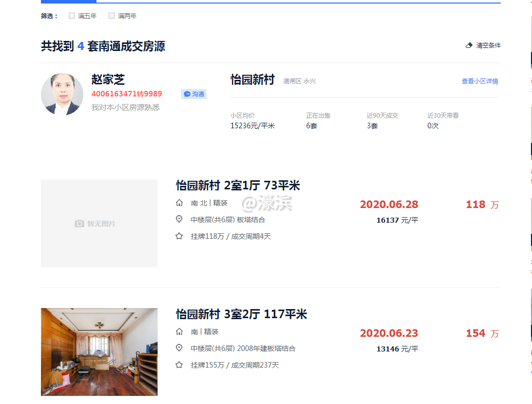532x404 pixels.
Task: Click the location pin icon under the 73平米 listing
Action: pyautogui.click(x=179, y=220)
